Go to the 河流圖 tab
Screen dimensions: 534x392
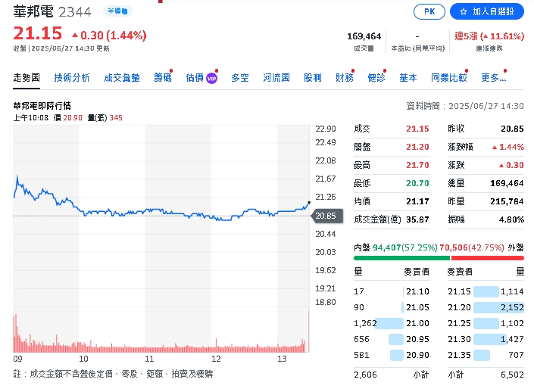[276, 78]
